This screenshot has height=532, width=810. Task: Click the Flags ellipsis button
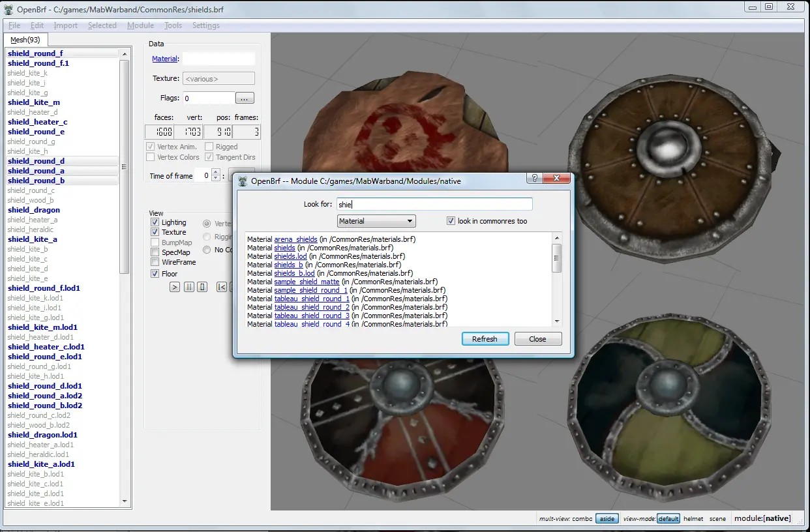pos(245,98)
